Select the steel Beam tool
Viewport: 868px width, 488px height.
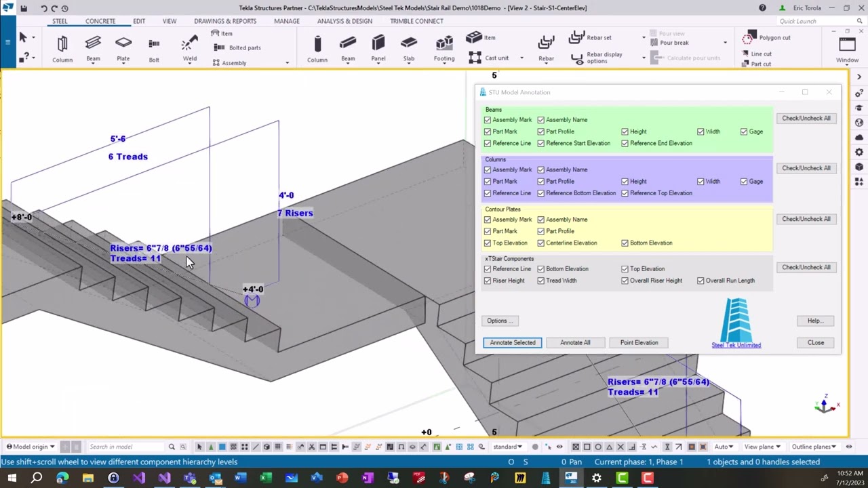coord(93,49)
